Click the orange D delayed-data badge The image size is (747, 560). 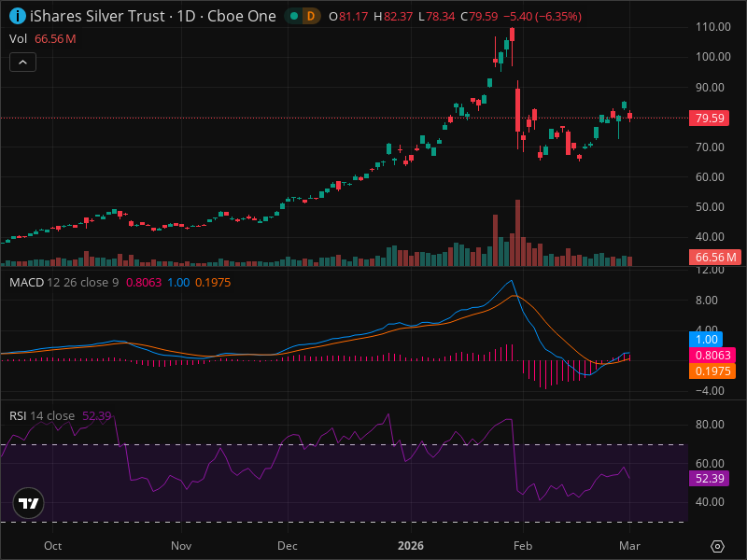pyautogui.click(x=311, y=16)
